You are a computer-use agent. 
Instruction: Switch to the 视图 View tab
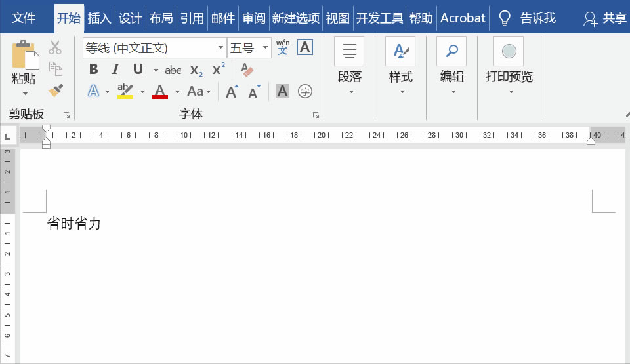337,18
